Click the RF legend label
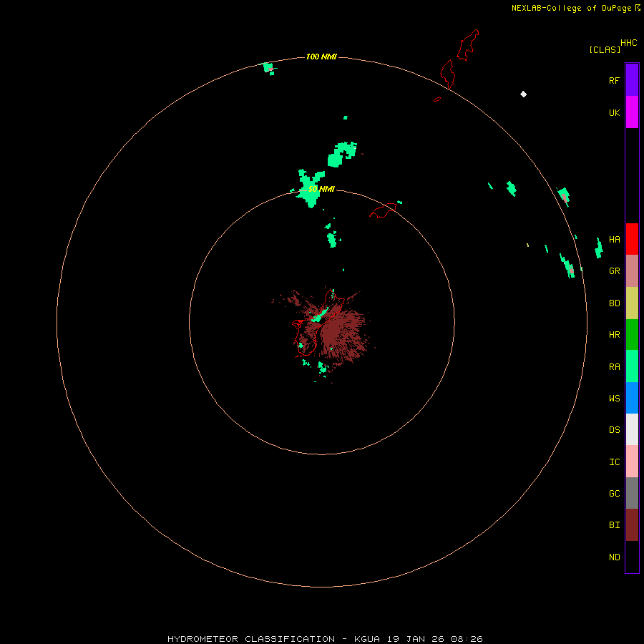Viewport: 644px width, 644px height. click(615, 80)
